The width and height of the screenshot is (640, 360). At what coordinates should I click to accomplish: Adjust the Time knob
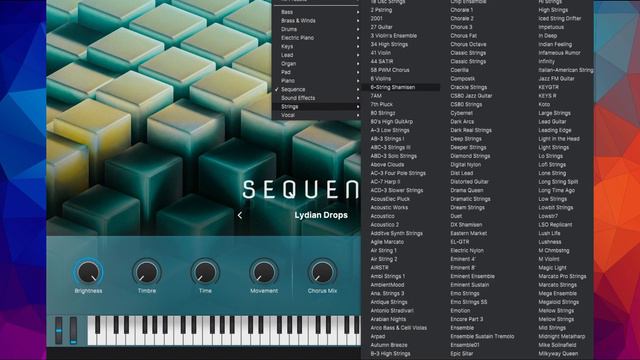tap(205, 273)
